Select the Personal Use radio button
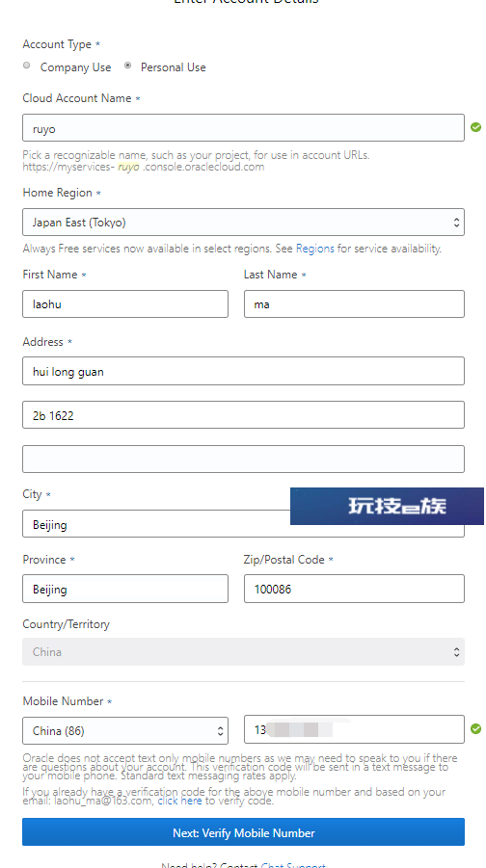This screenshot has height=868, width=486. click(128, 66)
